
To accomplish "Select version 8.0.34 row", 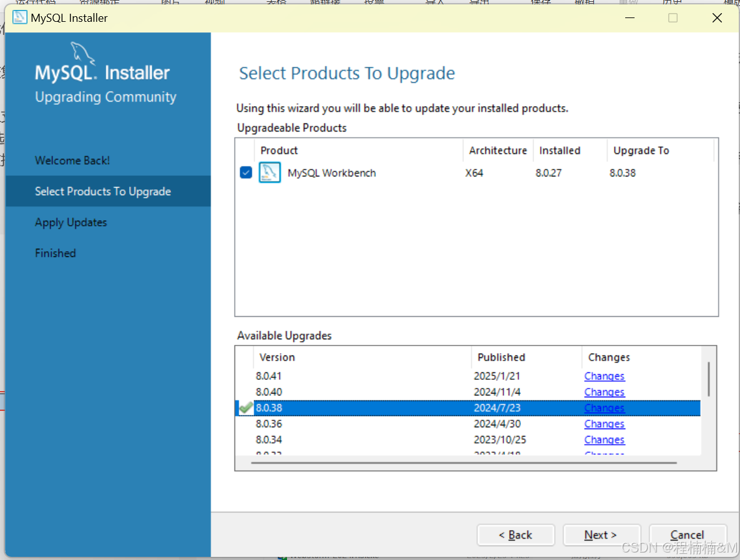I will [x=468, y=440].
